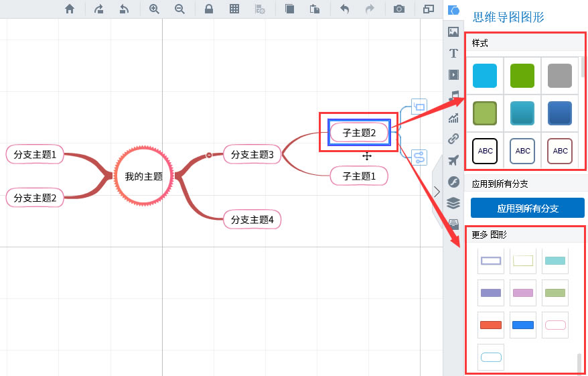
Task: Click the redo arrow icon
Action: (370, 9)
